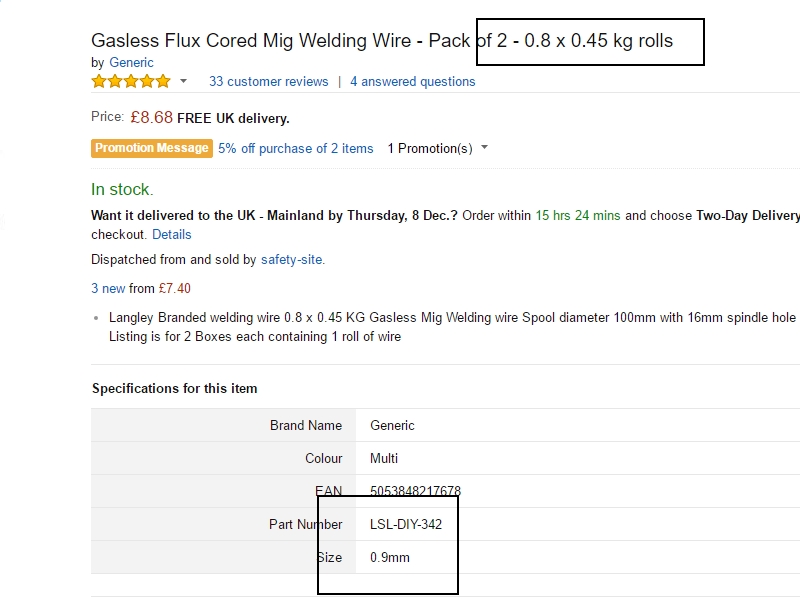Click the Brand Name Generic value
Image resolution: width=800 pixels, height=600 pixels.
pyautogui.click(x=392, y=425)
